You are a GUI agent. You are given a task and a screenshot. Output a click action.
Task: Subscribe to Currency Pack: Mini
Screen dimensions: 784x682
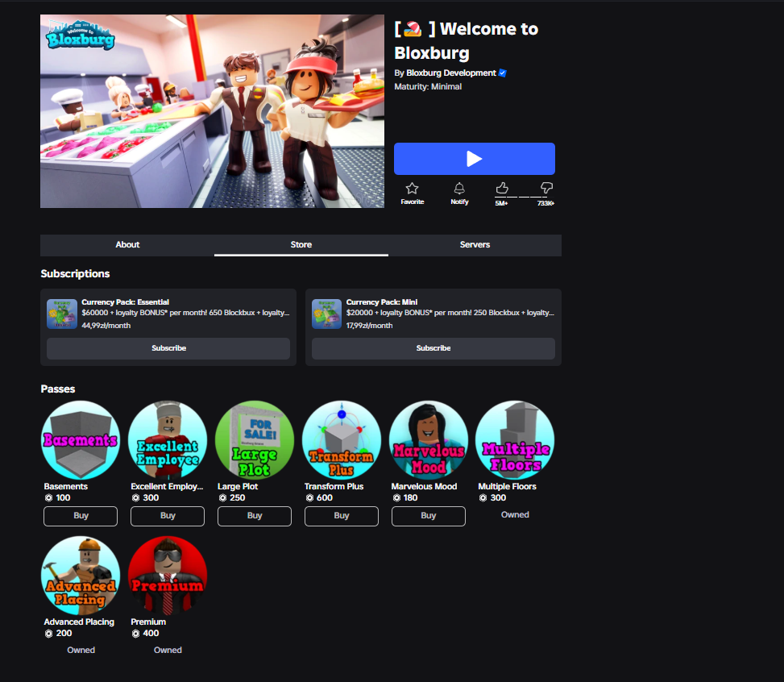pyautogui.click(x=433, y=348)
